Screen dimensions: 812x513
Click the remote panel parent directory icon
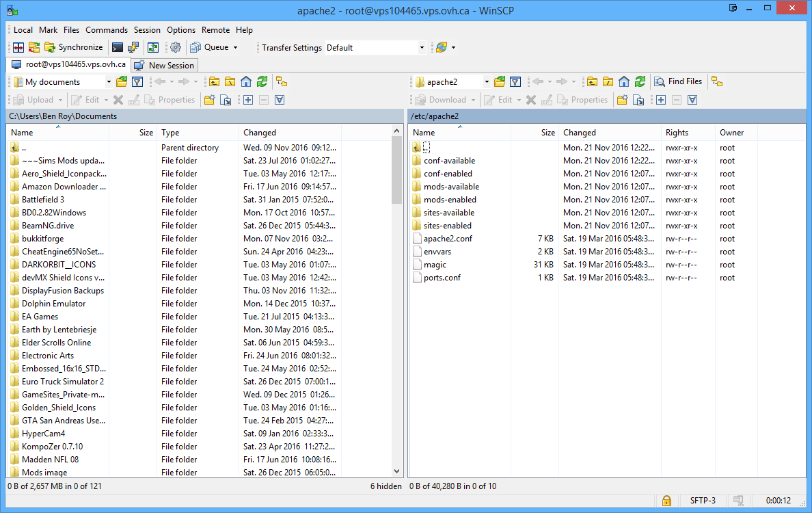pos(592,81)
